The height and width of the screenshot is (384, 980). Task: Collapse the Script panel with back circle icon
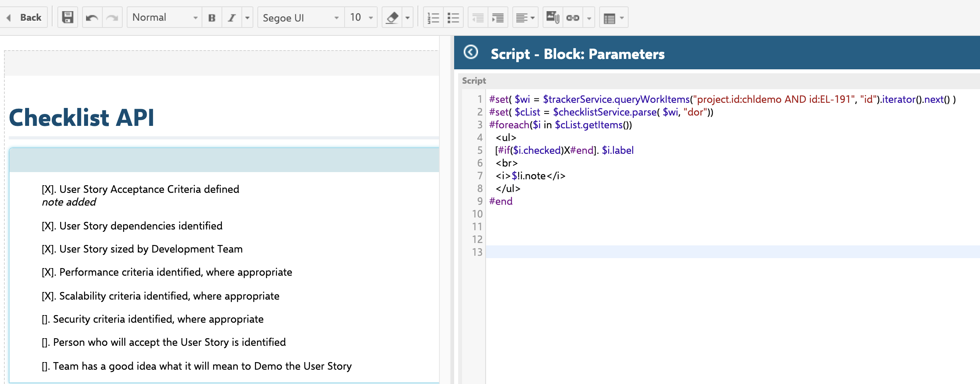(471, 52)
